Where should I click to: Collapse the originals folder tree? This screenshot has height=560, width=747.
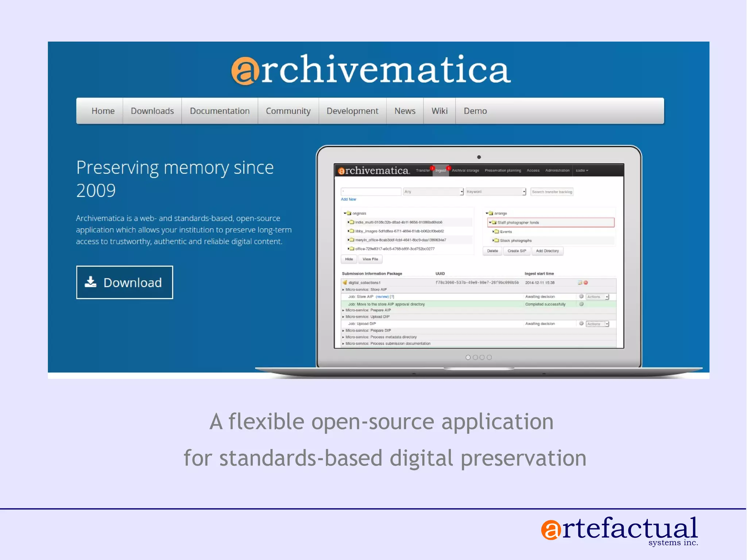[x=345, y=213]
